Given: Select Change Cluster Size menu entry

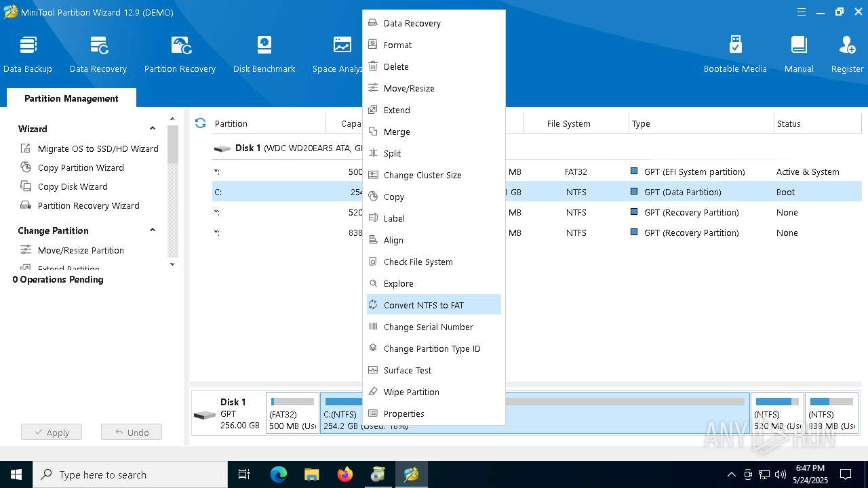Looking at the screenshot, I should (x=434, y=175).
